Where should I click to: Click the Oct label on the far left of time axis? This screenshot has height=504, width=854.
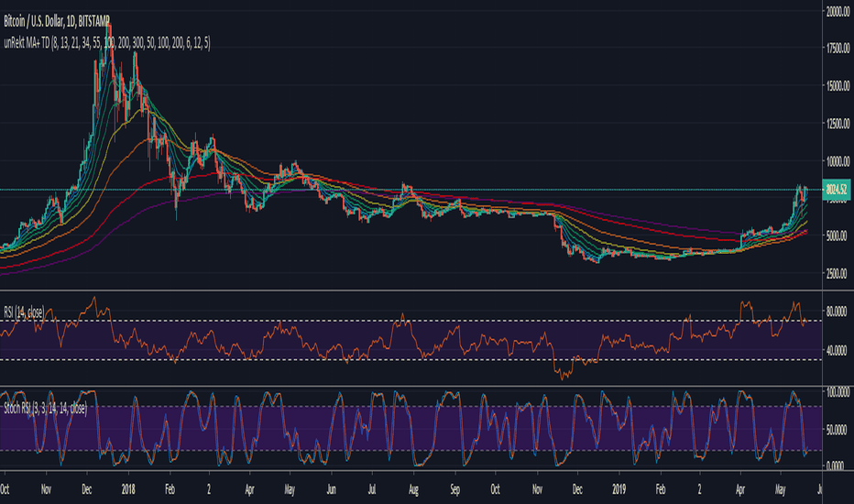pos(5,489)
